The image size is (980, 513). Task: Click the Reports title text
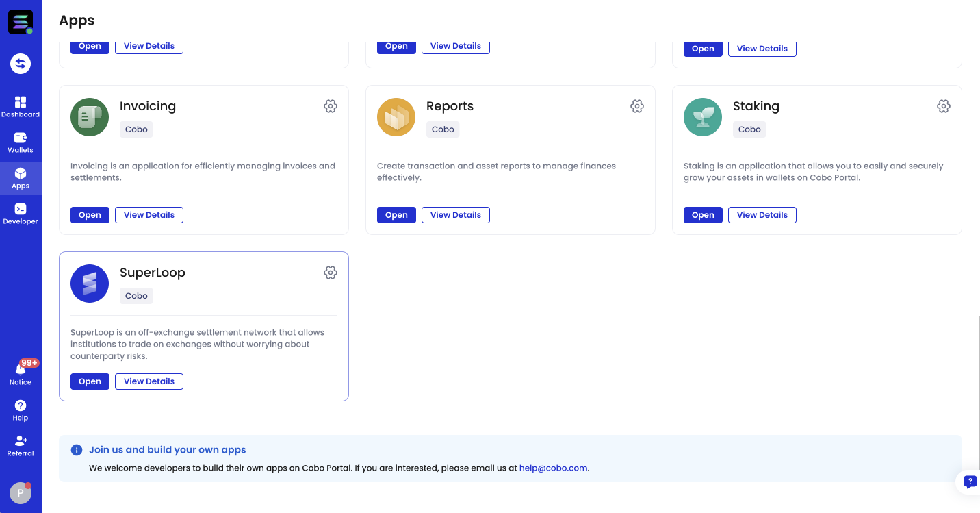tap(450, 106)
